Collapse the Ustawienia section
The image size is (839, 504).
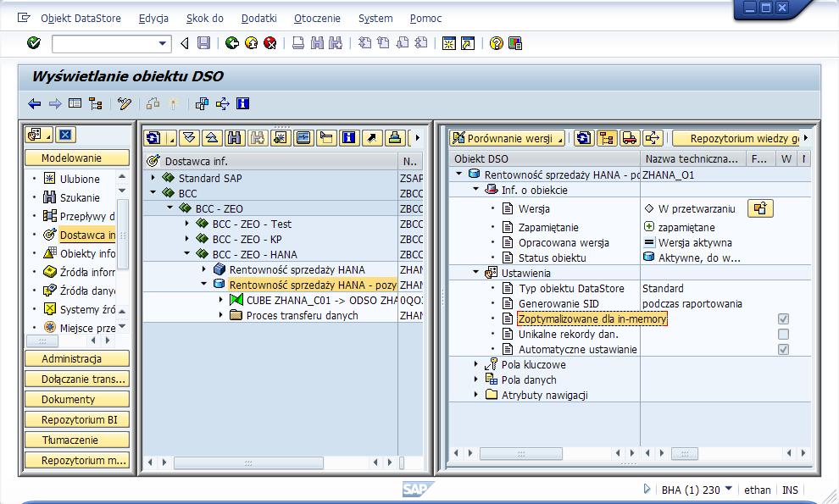click(x=475, y=273)
